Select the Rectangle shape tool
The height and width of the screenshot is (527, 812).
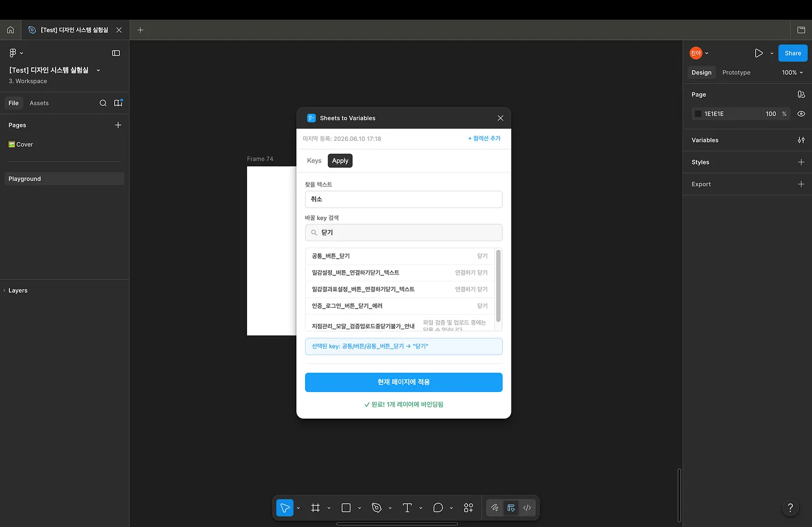point(346,508)
